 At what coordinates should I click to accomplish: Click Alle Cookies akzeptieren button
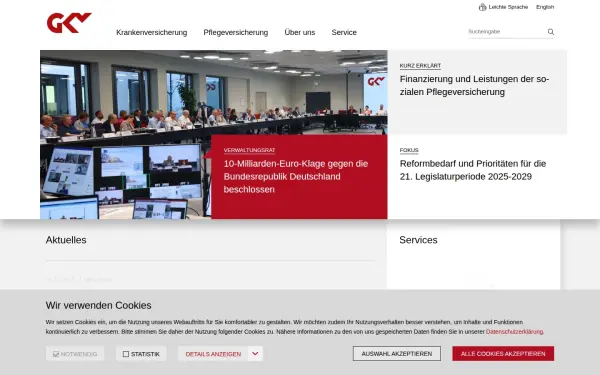[503, 354]
